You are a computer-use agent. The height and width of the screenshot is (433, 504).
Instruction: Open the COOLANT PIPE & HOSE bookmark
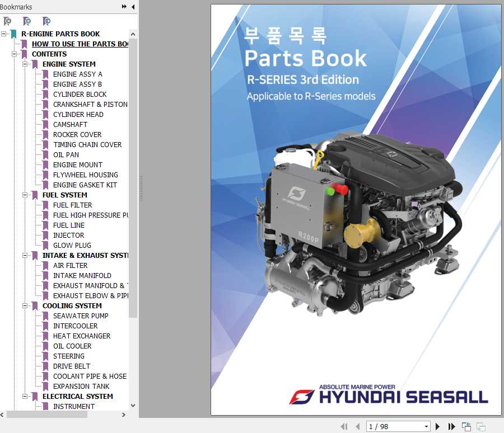pos(90,376)
